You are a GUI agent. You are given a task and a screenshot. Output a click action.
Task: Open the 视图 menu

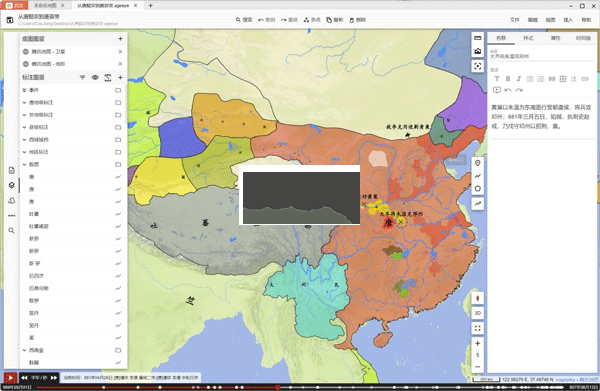[550, 20]
